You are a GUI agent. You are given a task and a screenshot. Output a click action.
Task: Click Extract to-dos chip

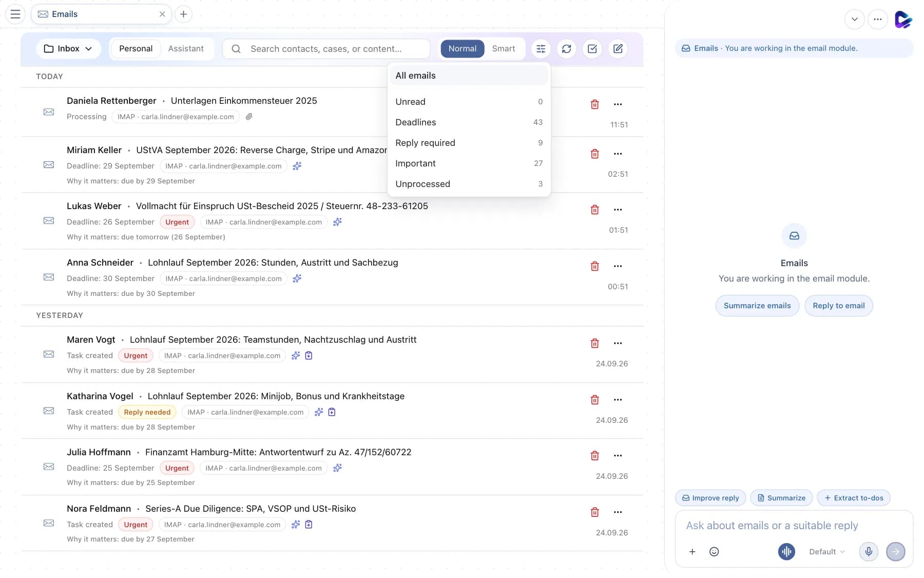point(853,498)
